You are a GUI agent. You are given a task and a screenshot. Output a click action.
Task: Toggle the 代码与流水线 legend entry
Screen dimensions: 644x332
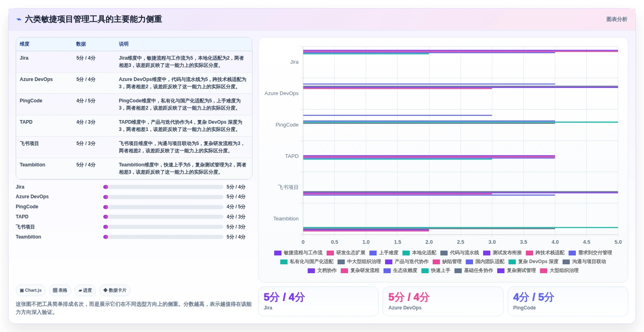[x=460, y=253]
